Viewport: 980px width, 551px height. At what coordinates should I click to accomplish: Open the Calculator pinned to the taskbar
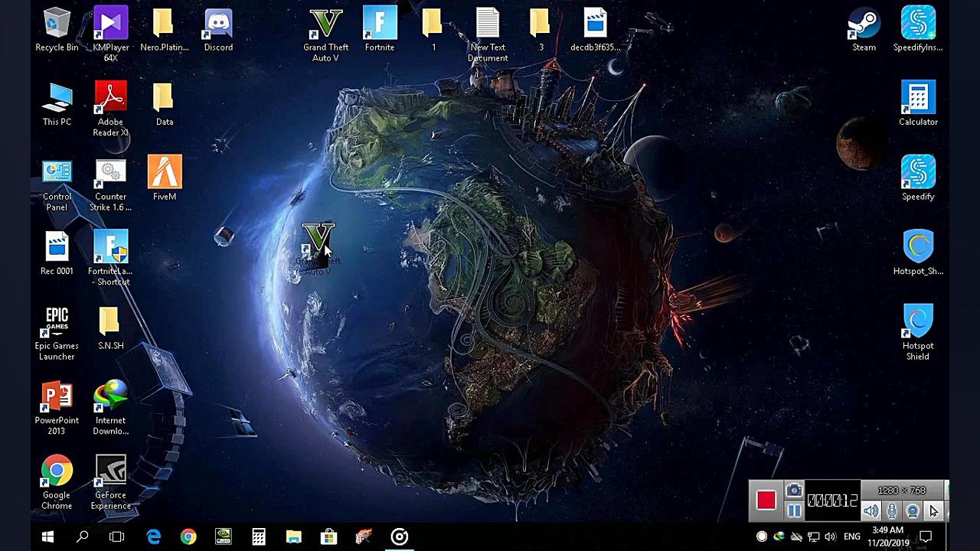click(259, 537)
